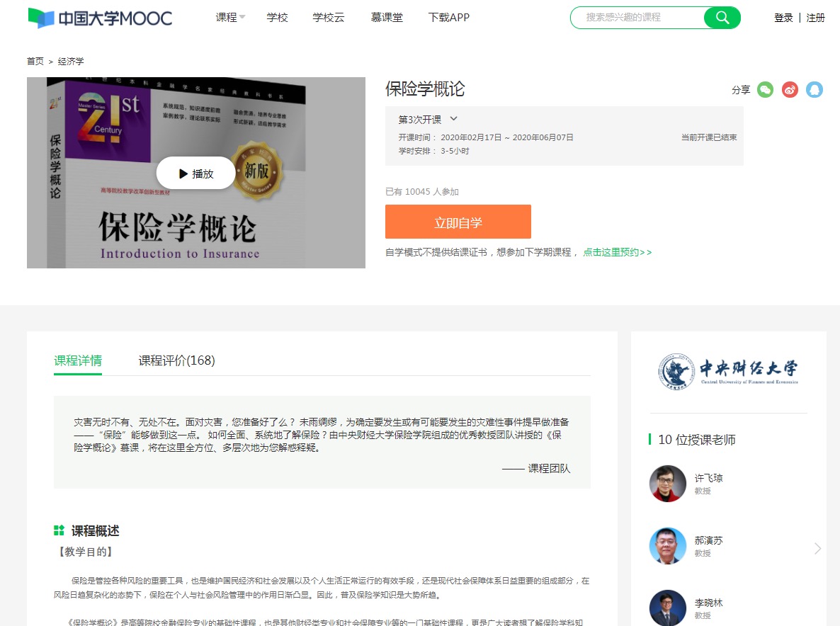The width and height of the screenshot is (840, 626).
Task: Click the 登录 login link
Action: [x=783, y=18]
